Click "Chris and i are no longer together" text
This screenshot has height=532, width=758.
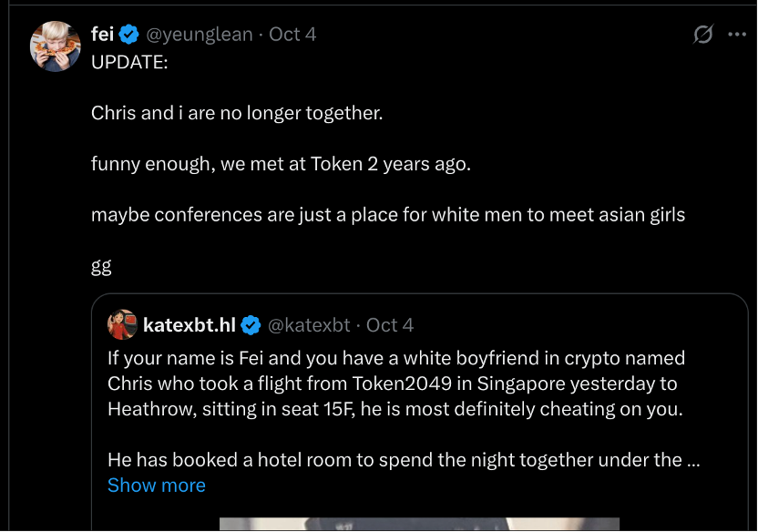(x=237, y=113)
